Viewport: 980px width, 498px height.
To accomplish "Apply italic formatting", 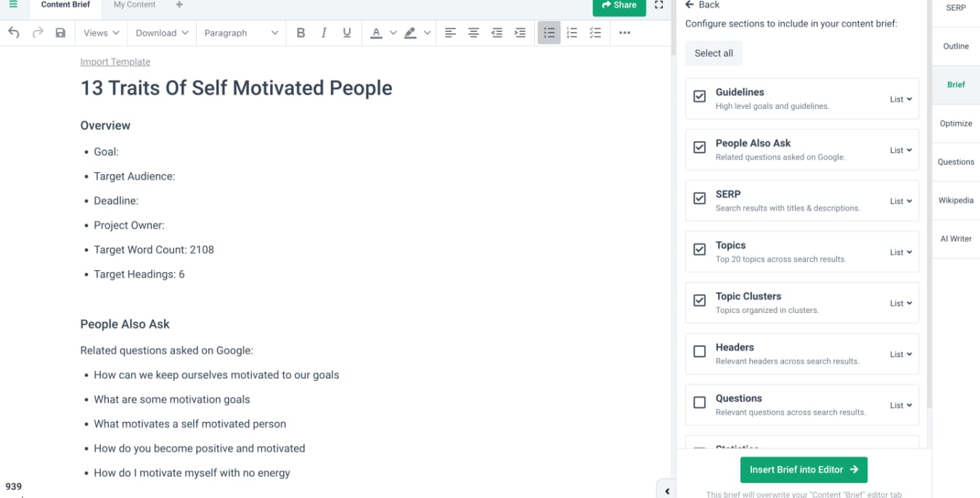I will pyautogui.click(x=324, y=33).
